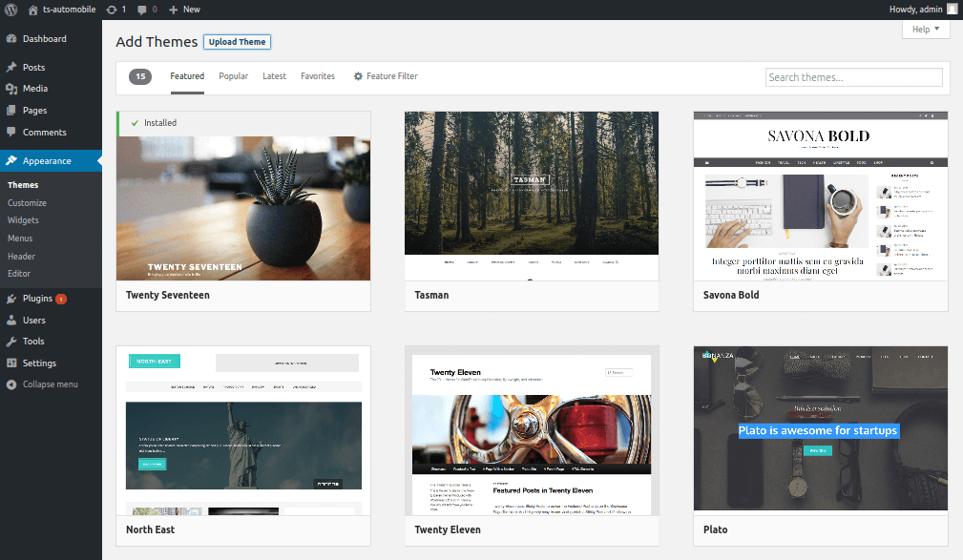Open Settings in the sidebar

coord(39,363)
